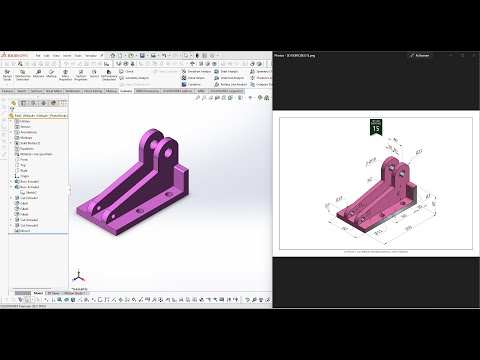Click the Open document icon

point(131,55)
